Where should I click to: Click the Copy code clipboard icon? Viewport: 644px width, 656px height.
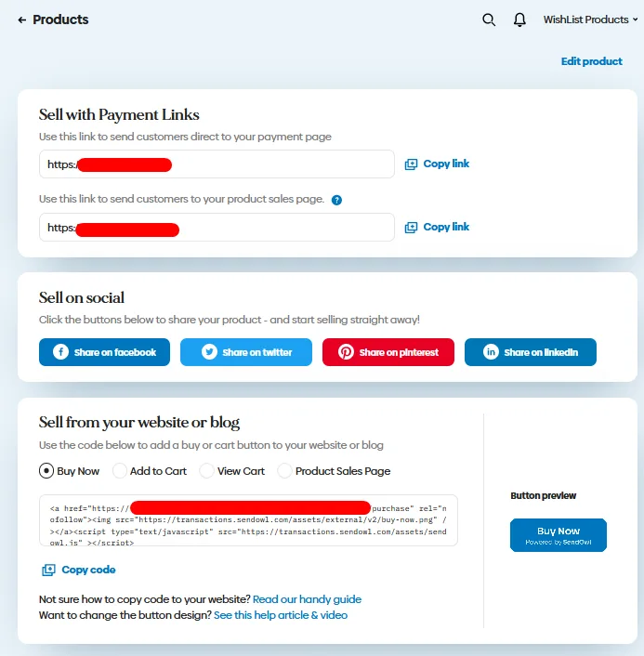[48, 570]
